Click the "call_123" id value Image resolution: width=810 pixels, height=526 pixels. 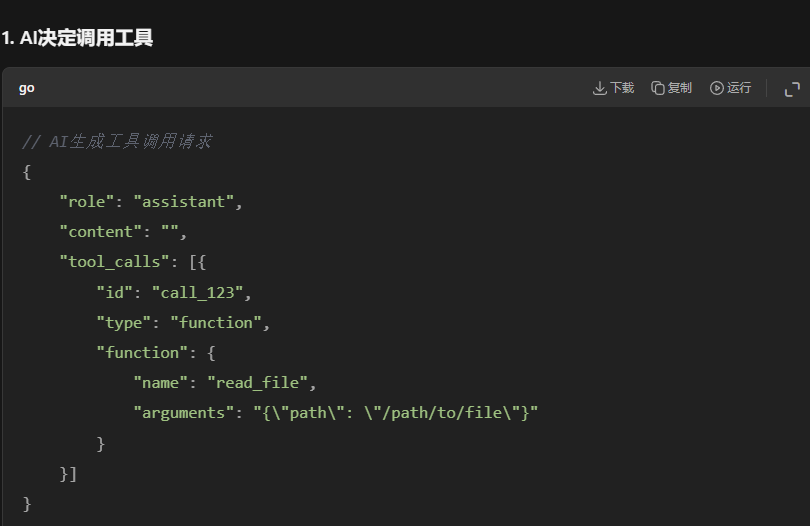tap(197, 293)
